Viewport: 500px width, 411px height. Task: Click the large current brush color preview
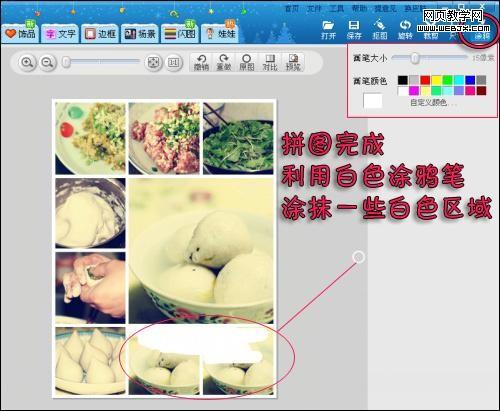point(372,101)
